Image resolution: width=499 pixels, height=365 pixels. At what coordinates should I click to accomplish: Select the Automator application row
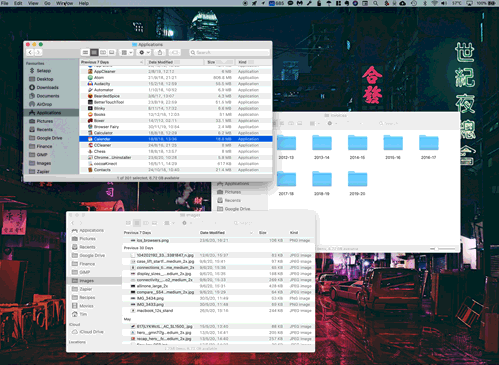coord(176,90)
